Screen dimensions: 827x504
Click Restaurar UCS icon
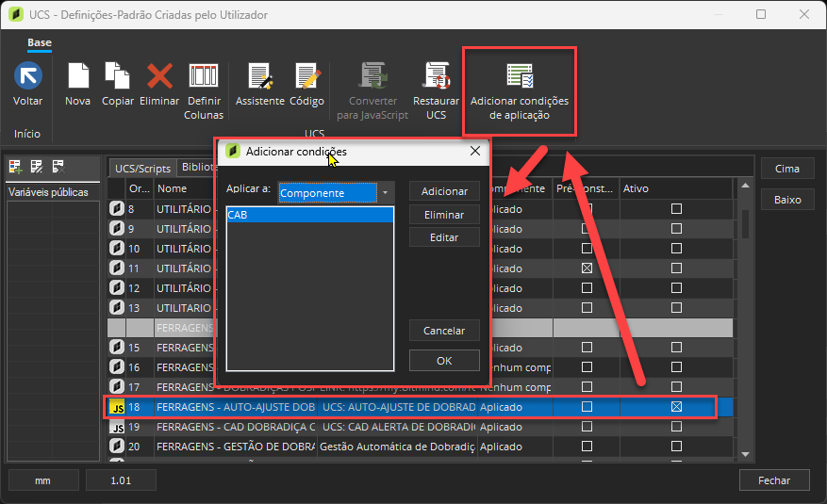coord(436,76)
